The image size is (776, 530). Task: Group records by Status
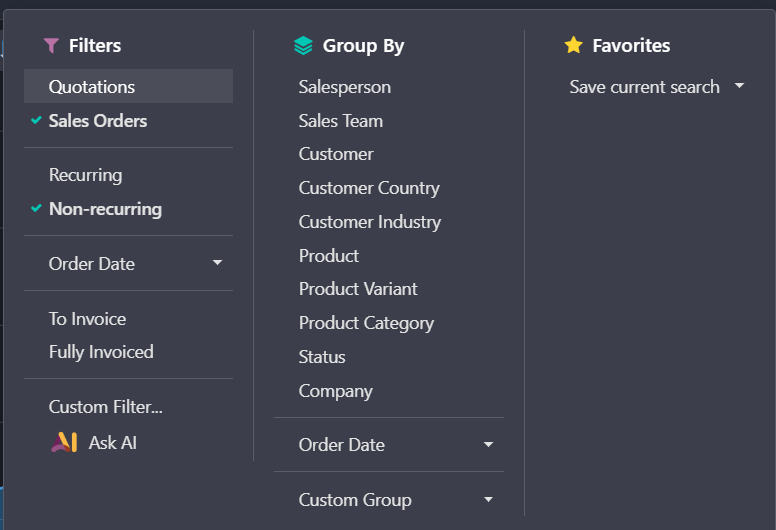click(322, 357)
